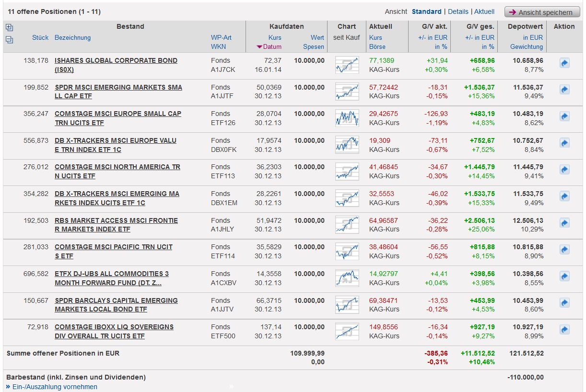Screen dimensions: 586x392
Task: Open chart thumbnail for SPDR MSCI Emerging Markets
Action: coord(347,92)
